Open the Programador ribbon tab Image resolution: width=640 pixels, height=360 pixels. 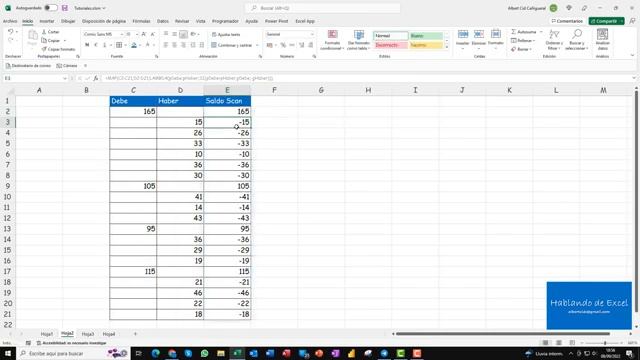point(225,21)
